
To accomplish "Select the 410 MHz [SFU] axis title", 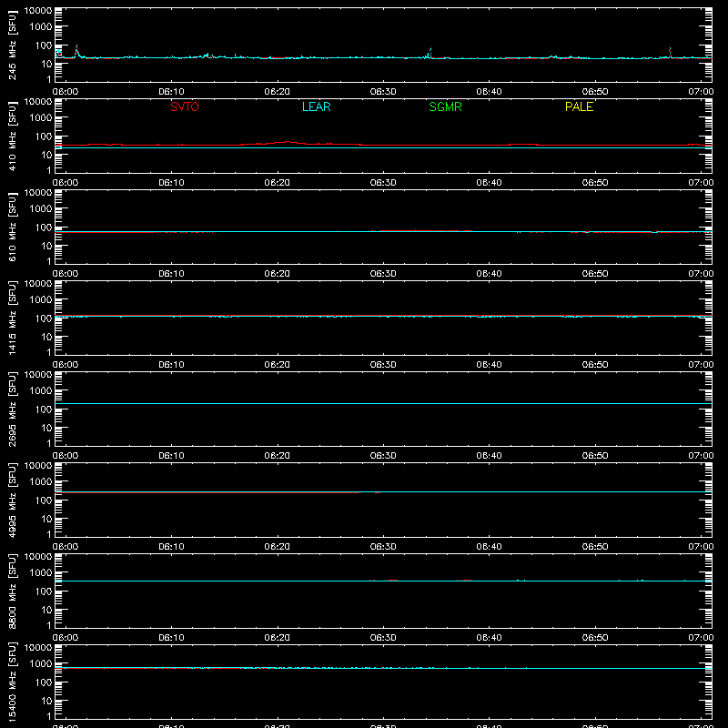I will pos(12,136).
